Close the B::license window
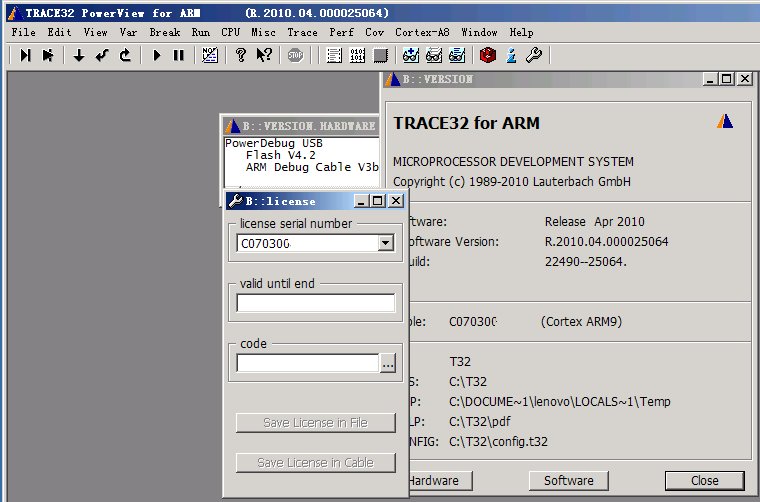This screenshot has height=502, width=760. [x=396, y=201]
